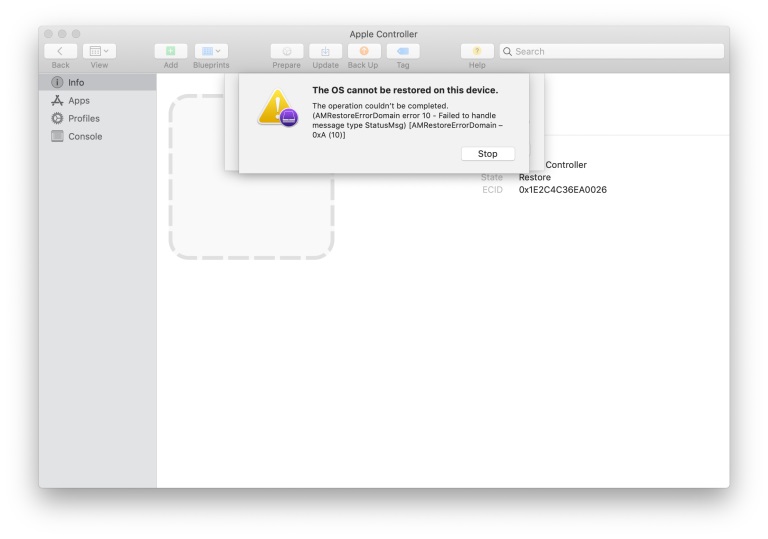Select Info in the sidebar
This screenshot has height=539, width=768.
pyautogui.click(x=97, y=82)
